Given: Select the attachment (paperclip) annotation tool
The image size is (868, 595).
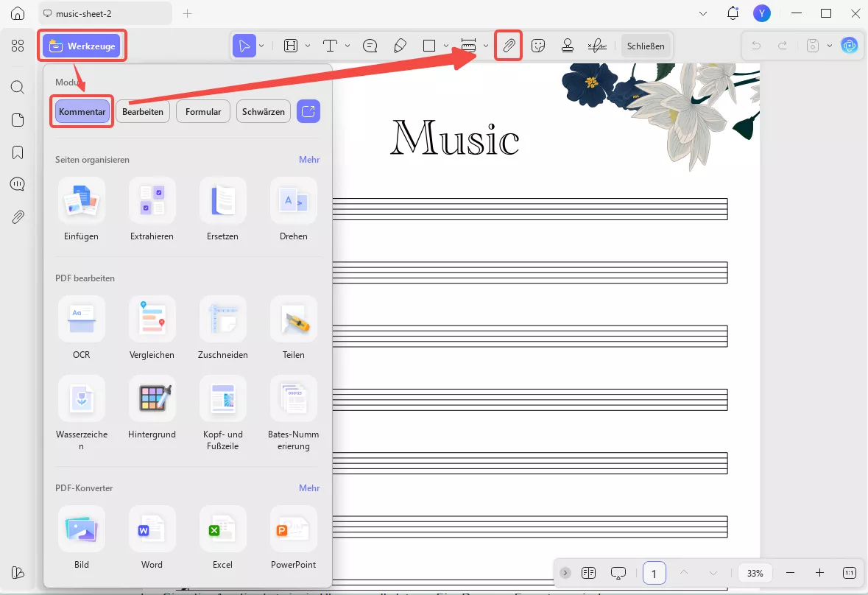Looking at the screenshot, I should (509, 45).
